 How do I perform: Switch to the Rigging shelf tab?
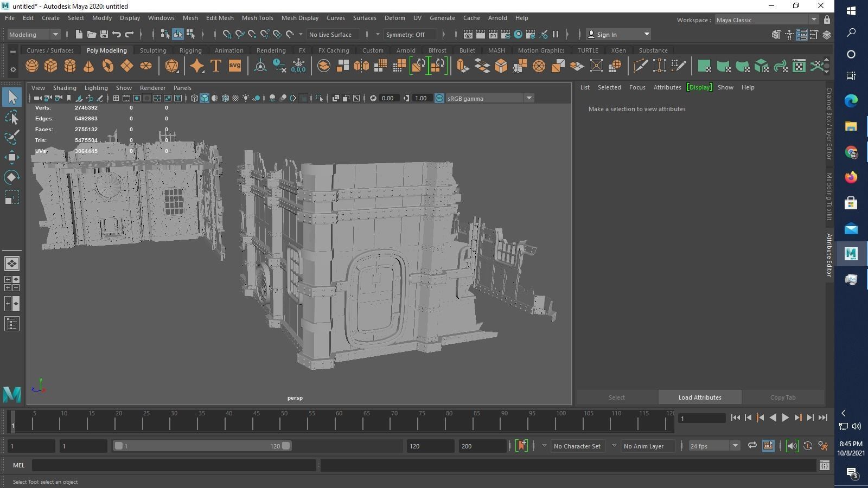tap(190, 50)
